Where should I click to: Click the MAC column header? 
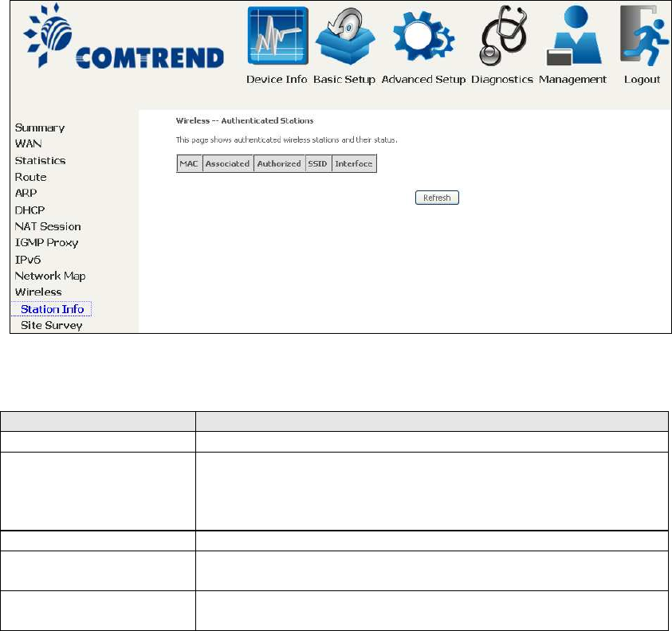click(189, 163)
